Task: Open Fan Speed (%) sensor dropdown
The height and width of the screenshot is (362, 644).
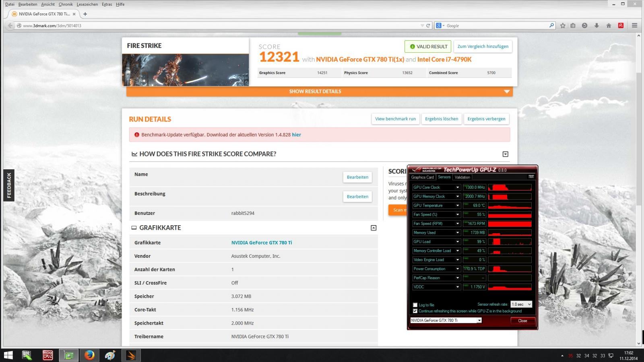Action: tap(457, 214)
